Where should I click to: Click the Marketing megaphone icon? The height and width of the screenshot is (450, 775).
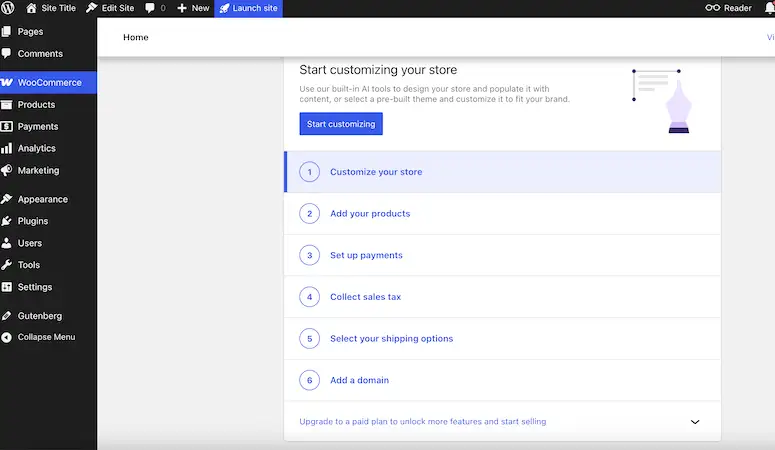click(7, 171)
